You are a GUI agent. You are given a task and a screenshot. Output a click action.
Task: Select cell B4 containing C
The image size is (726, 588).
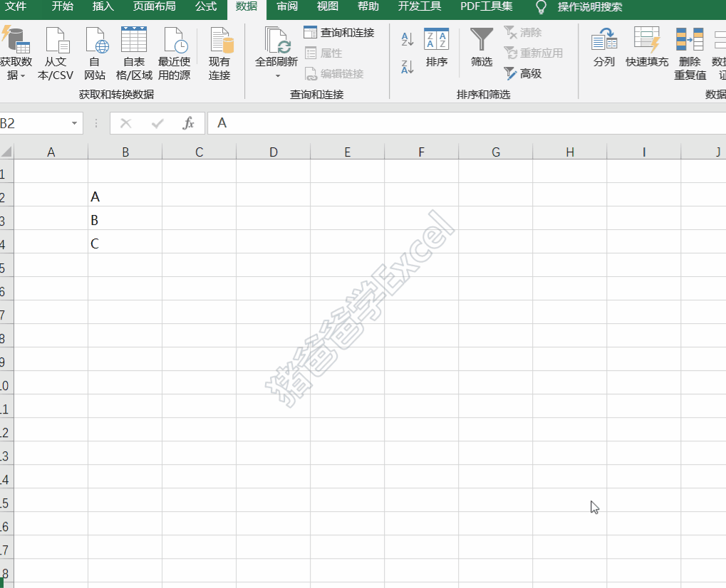(x=125, y=242)
